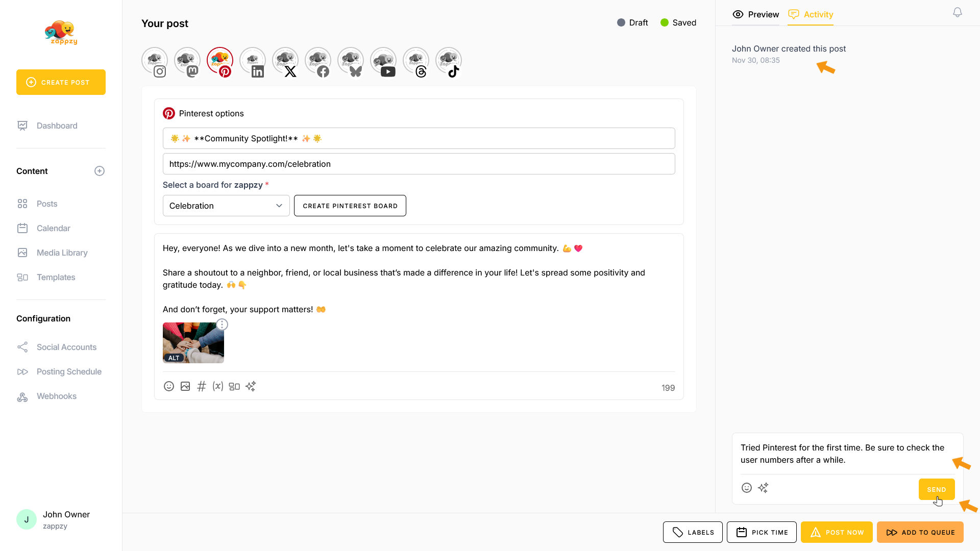Add image to the post
Viewport: 980px width, 551px height.
point(185,386)
